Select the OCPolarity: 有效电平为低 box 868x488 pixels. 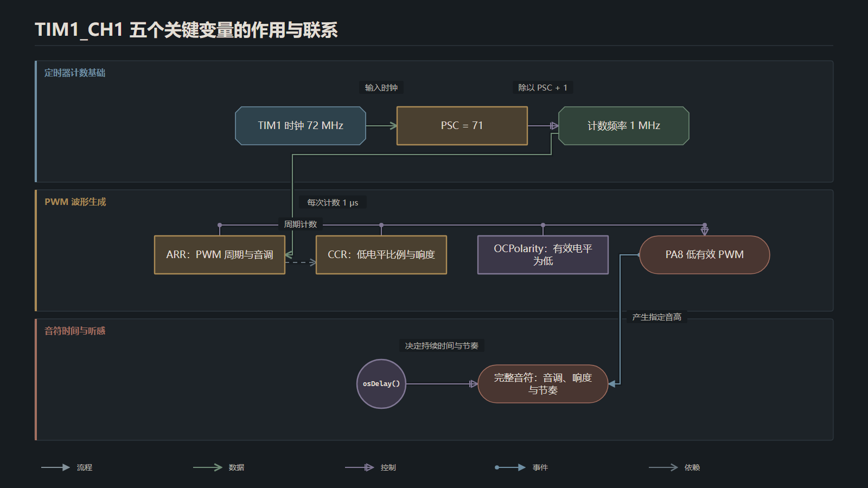[x=543, y=255]
